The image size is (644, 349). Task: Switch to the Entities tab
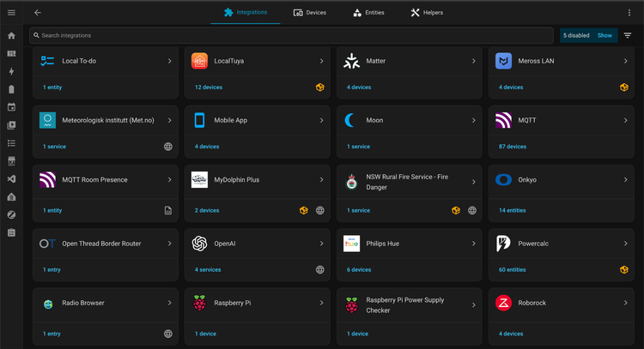tap(368, 13)
